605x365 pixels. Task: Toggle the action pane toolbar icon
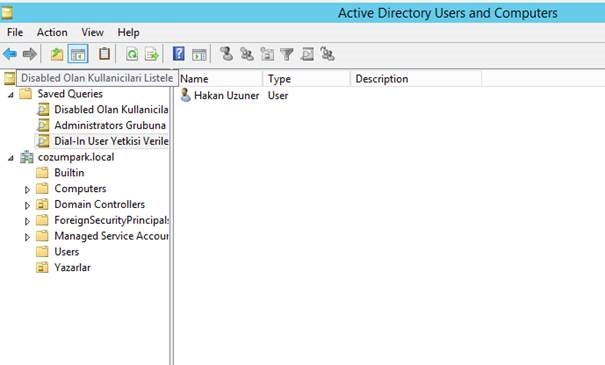199,54
